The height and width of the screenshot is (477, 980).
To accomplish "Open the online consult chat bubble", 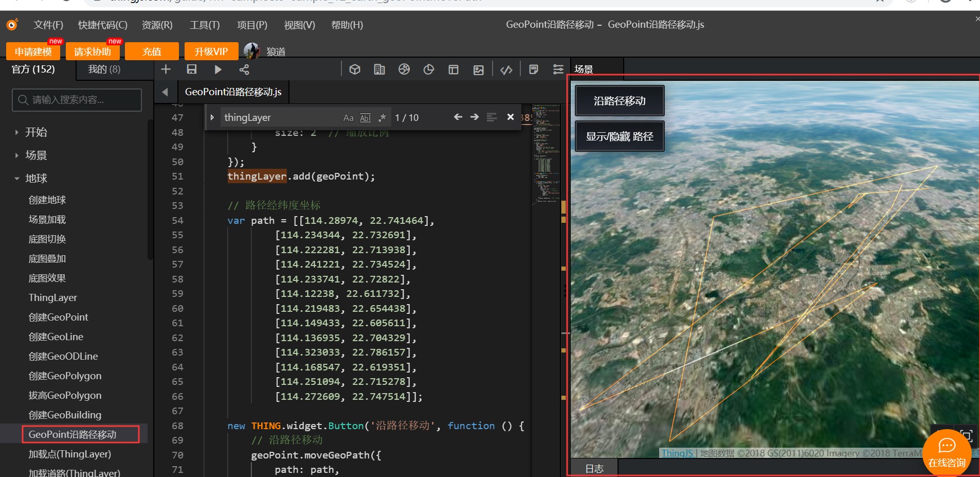I will click(x=947, y=453).
